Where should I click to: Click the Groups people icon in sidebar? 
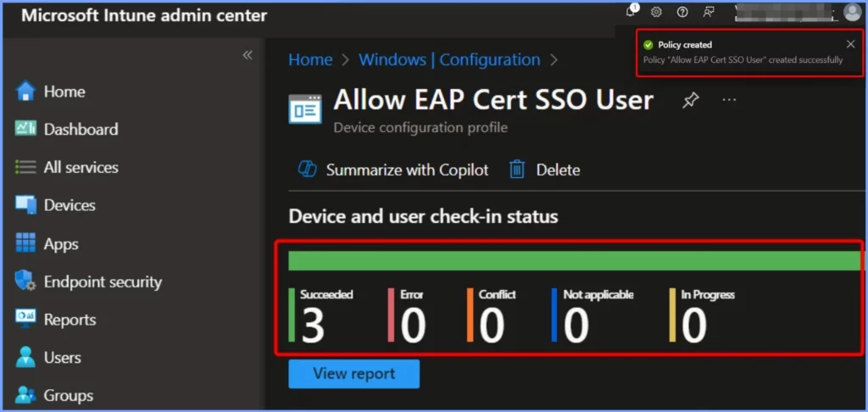[25, 395]
